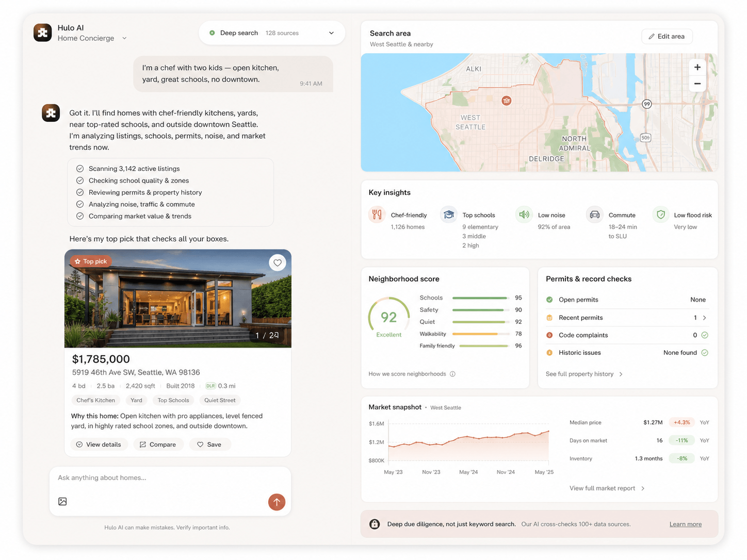Open the listing photo of the house

pyautogui.click(x=177, y=299)
